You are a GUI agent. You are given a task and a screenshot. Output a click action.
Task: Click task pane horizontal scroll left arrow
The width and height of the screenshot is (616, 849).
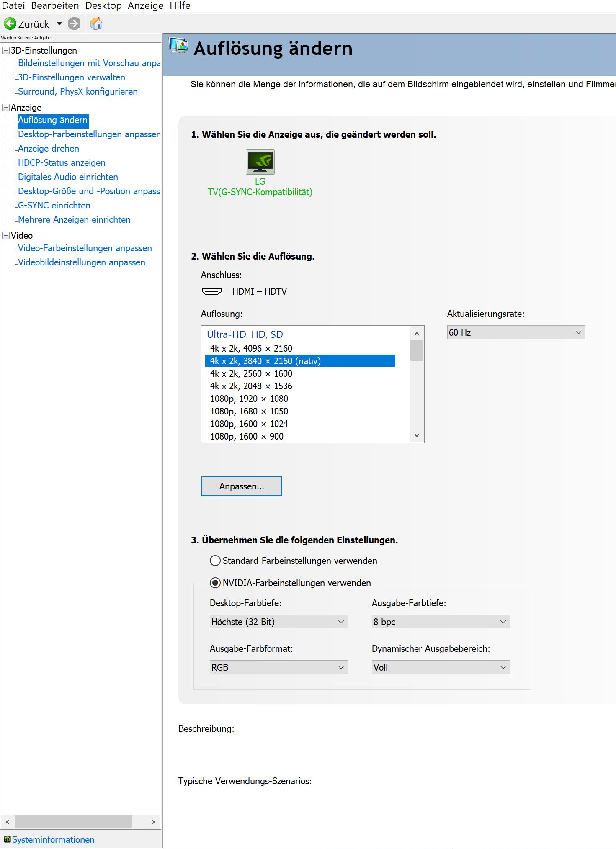point(8,822)
